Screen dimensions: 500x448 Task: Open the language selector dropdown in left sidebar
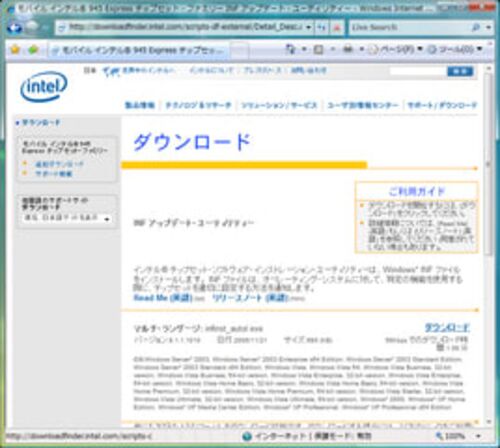click(x=67, y=219)
